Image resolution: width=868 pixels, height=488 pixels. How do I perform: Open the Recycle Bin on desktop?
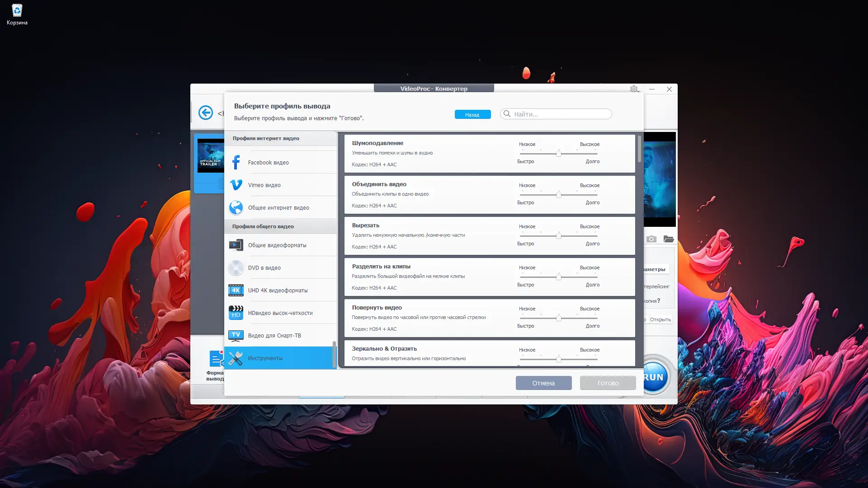click(17, 11)
